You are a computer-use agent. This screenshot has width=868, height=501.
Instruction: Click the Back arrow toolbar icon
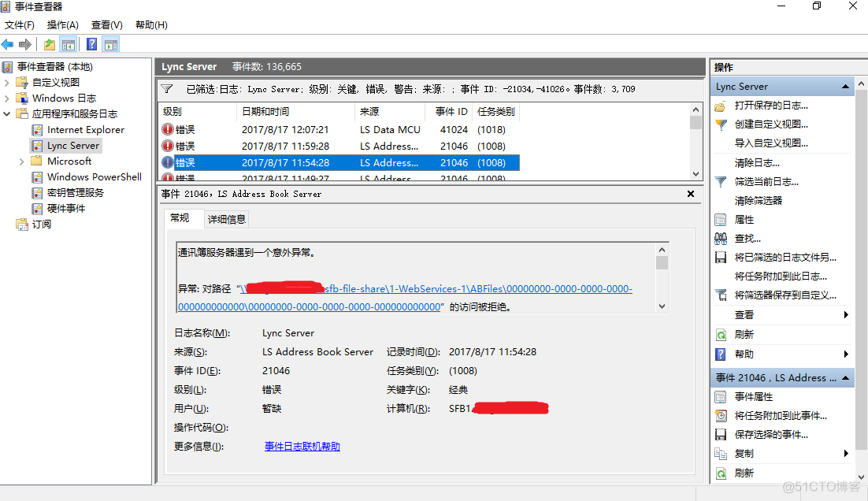(8, 44)
